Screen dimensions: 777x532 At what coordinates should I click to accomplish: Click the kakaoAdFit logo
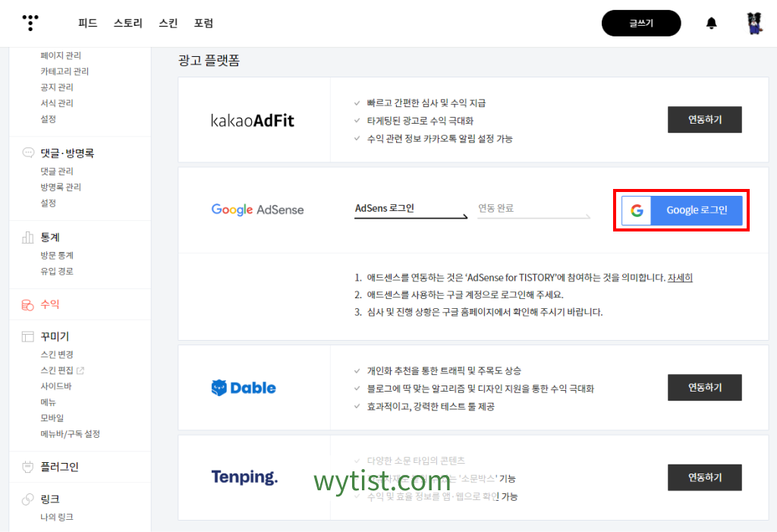(252, 121)
